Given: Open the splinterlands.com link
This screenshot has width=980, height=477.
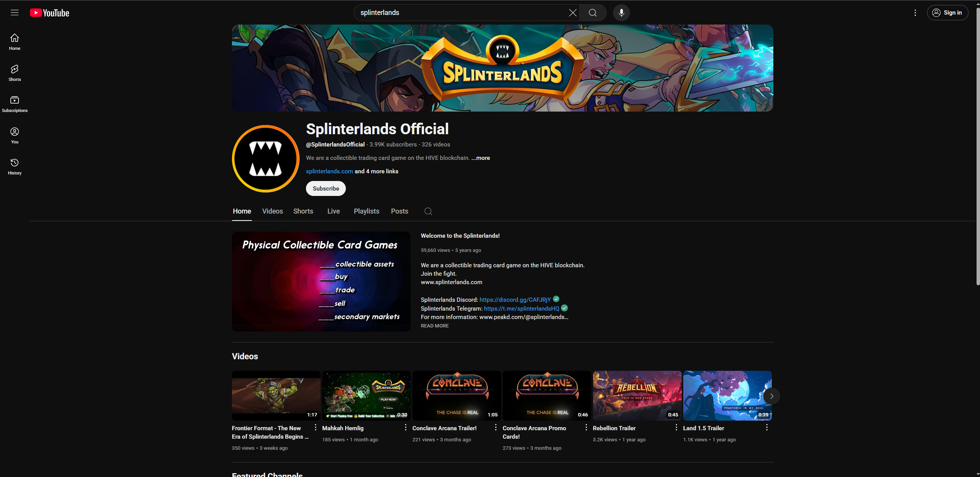Looking at the screenshot, I should point(329,171).
